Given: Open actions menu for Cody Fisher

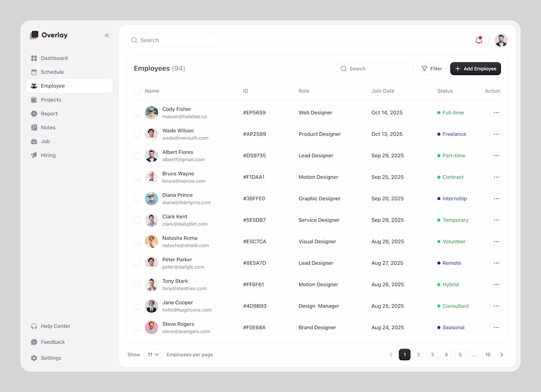Looking at the screenshot, I should click(496, 112).
